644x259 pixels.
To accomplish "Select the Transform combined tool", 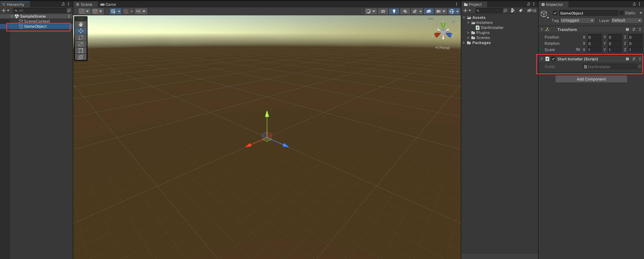I will (x=81, y=57).
